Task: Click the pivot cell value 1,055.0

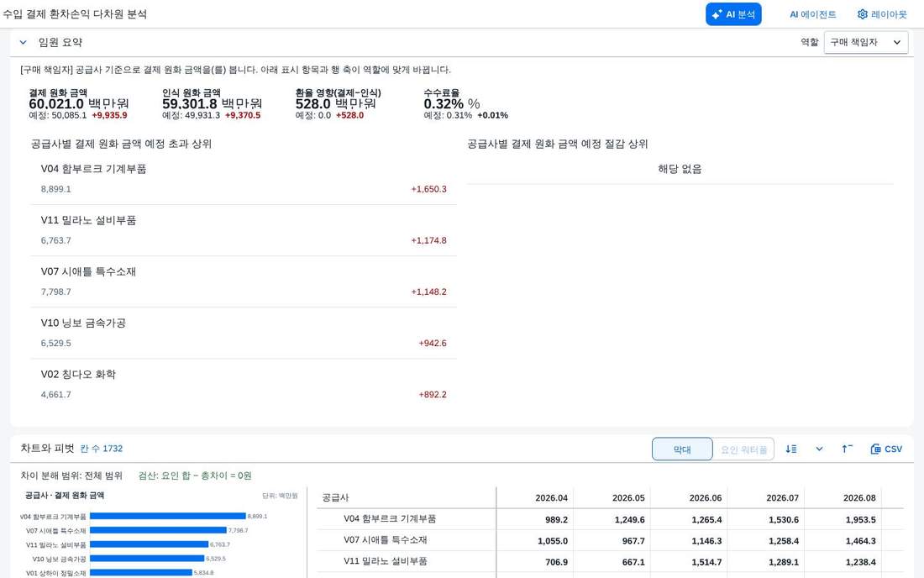Action: pyautogui.click(x=553, y=541)
